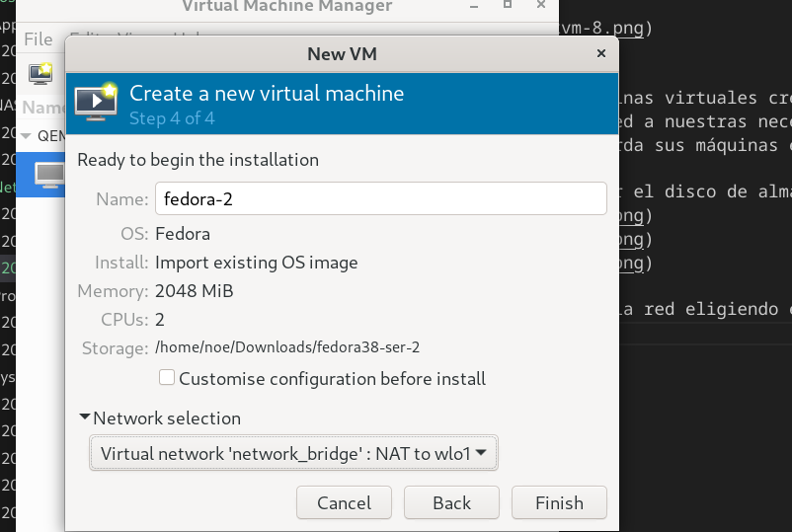Image resolution: width=792 pixels, height=532 pixels.
Task: Collapse the Network selection section
Action: [x=84, y=417]
